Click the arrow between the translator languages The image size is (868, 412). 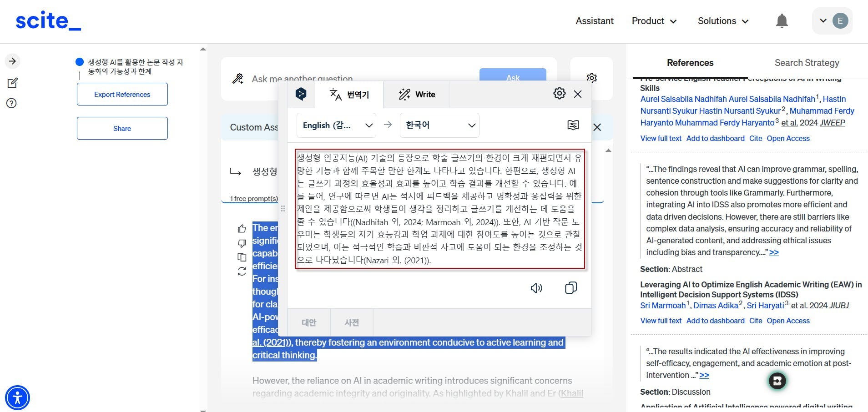pos(388,125)
